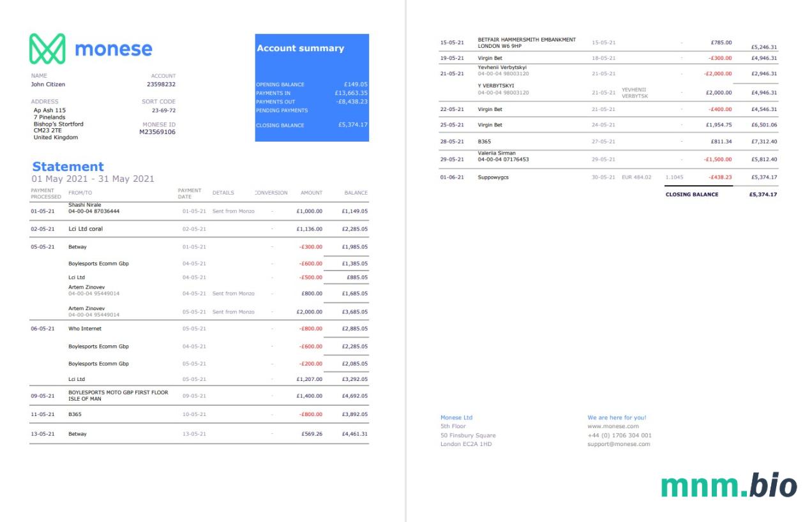Click the Monese ID M23569106

point(158,132)
